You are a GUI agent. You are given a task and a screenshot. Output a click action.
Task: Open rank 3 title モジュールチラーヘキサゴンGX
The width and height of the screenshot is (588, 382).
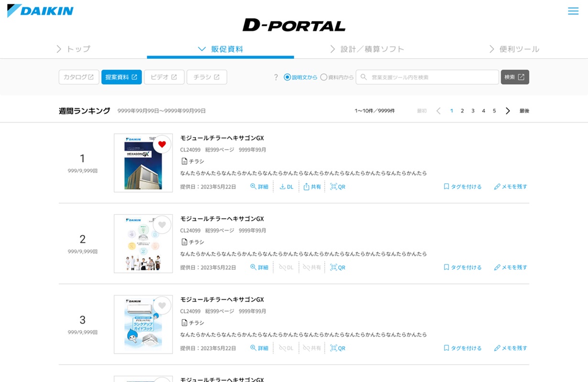(x=222, y=299)
